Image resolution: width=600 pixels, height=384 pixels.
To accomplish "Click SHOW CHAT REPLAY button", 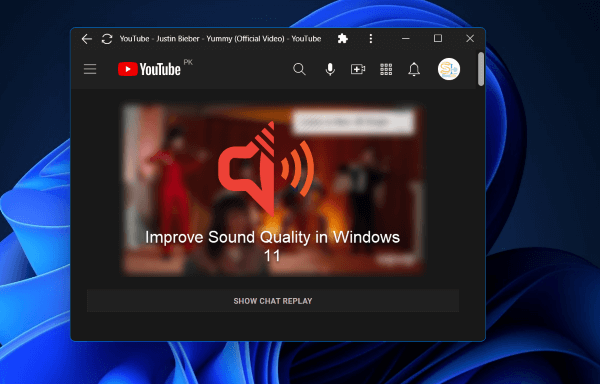I will point(273,301).
